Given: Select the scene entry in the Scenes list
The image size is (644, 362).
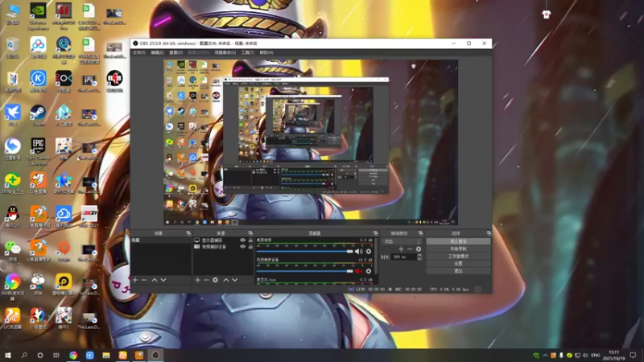Looking at the screenshot, I should [x=161, y=240].
